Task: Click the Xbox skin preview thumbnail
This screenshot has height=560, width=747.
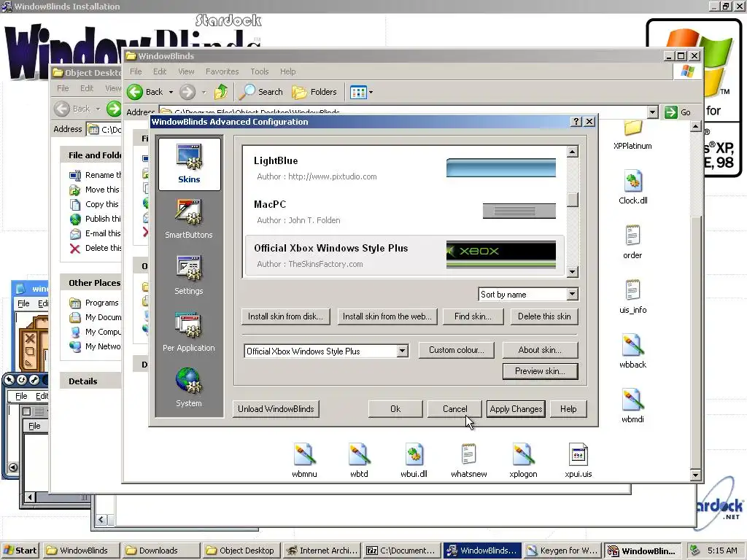Action: coord(500,254)
